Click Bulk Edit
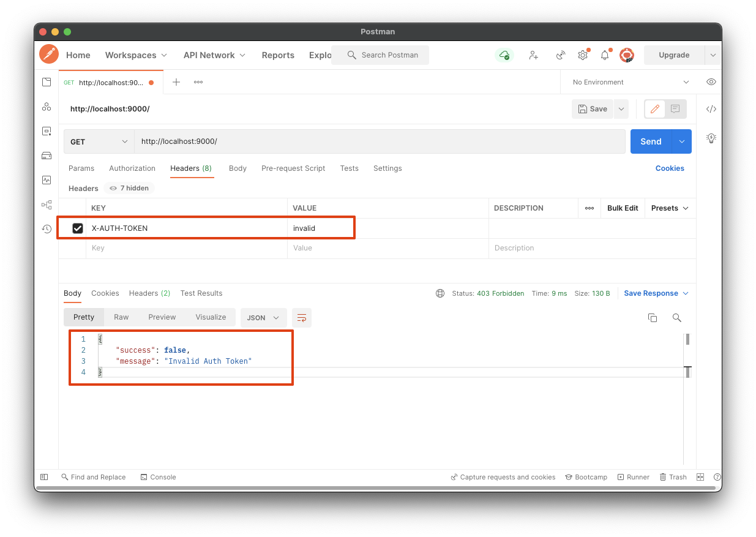Screen dimensions: 756x537 pyautogui.click(x=623, y=208)
